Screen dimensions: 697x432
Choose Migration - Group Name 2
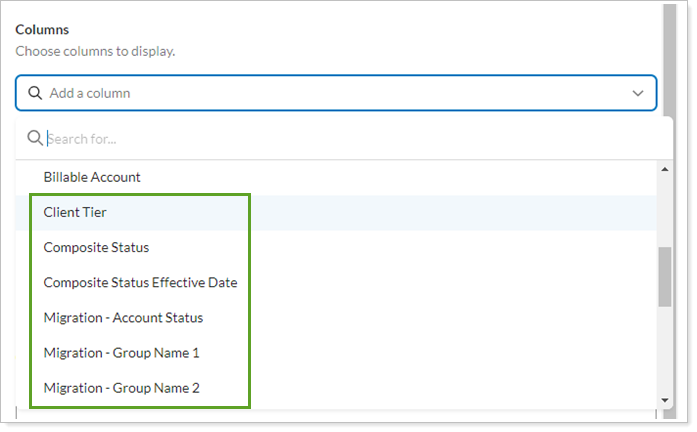click(x=122, y=388)
